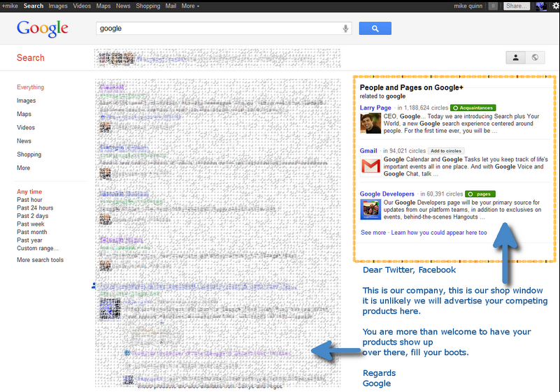
Task: Click Google Developers page thumbnail
Action: [371, 210]
